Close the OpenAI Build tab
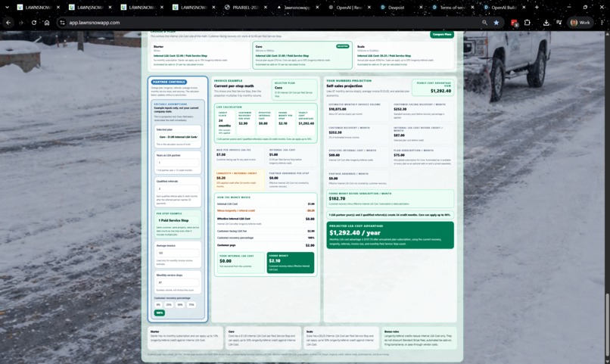The image size is (610, 364). pyautogui.click(x=524, y=7)
